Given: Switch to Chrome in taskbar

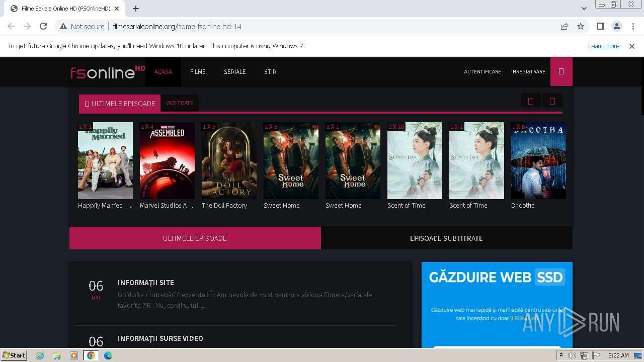Looking at the screenshot, I should 91,355.
